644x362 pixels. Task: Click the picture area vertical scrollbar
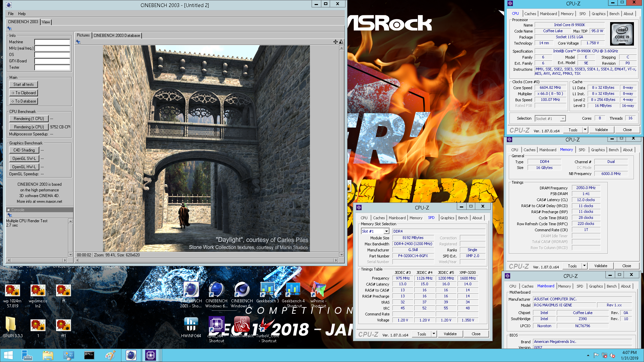pos(341,151)
